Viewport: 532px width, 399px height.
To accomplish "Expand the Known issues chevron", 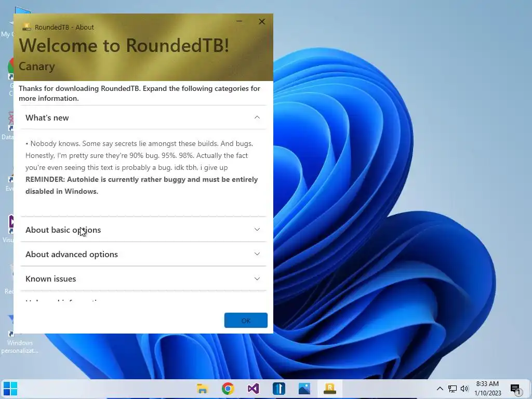I will coord(257,278).
